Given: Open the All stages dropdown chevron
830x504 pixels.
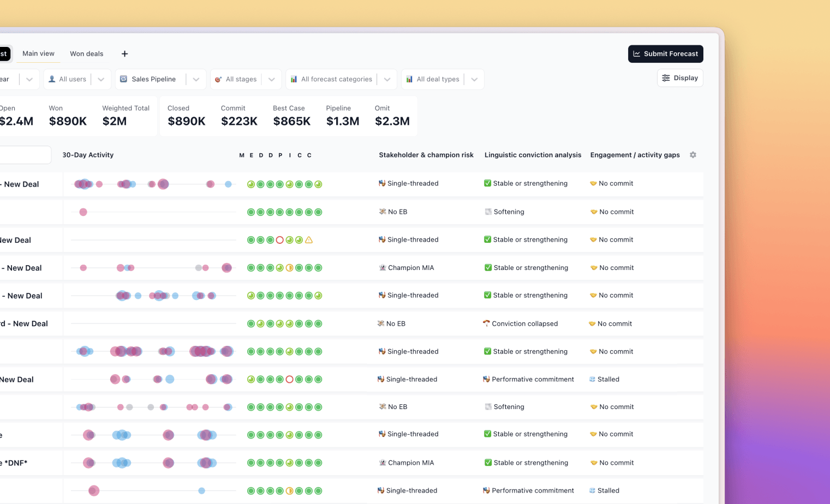Looking at the screenshot, I should (271, 79).
